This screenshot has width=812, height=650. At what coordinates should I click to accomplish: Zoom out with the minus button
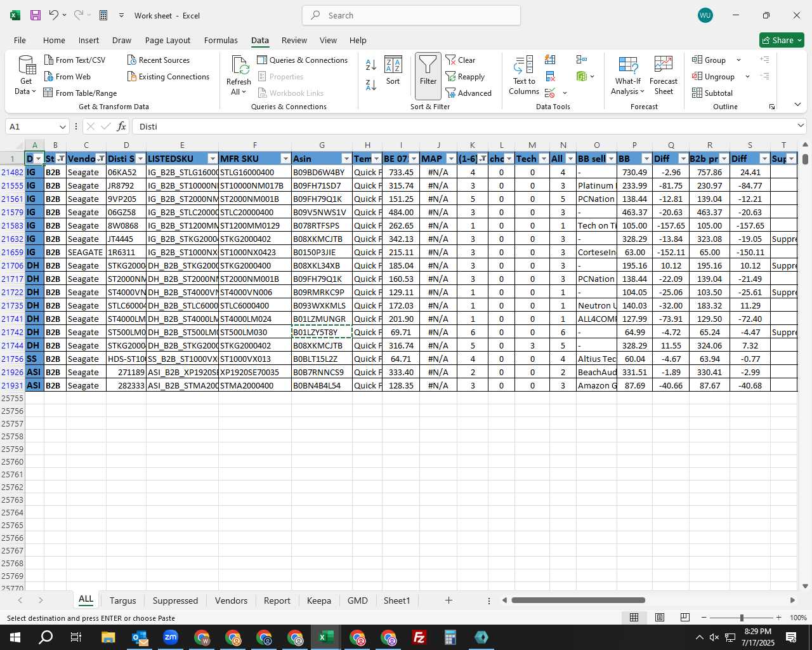click(704, 618)
